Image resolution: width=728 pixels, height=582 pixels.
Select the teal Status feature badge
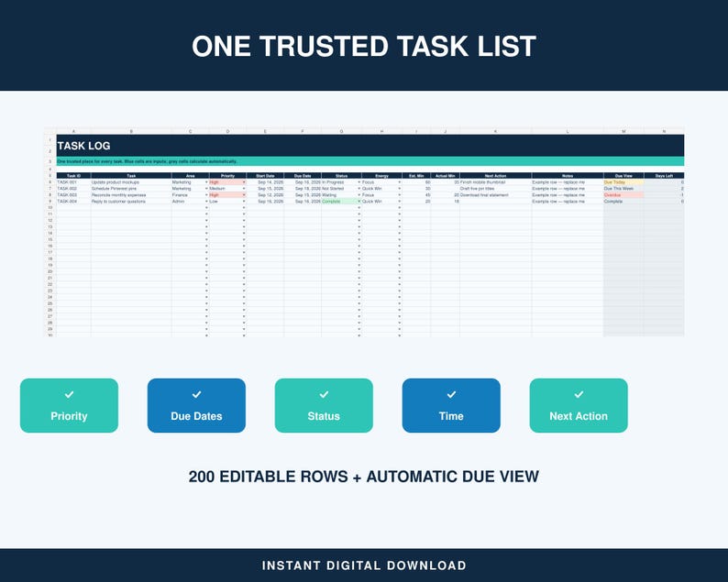click(x=324, y=406)
